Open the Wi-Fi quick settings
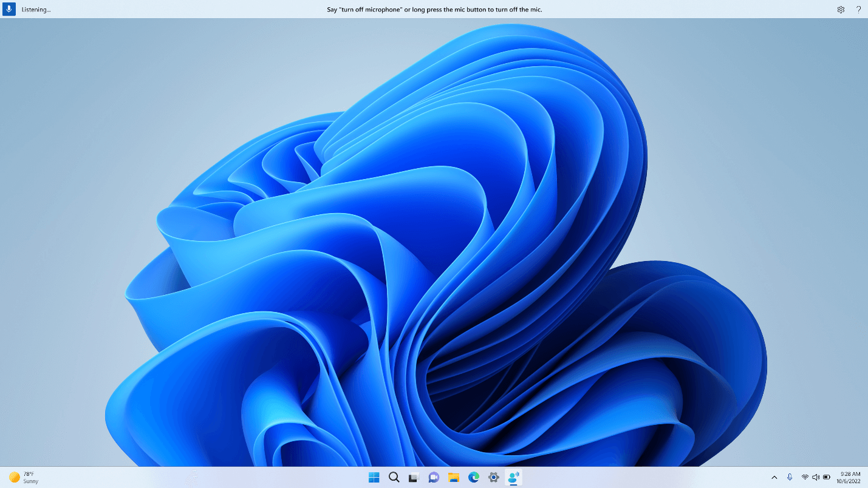Viewport: 868px width, 488px height. click(805, 477)
